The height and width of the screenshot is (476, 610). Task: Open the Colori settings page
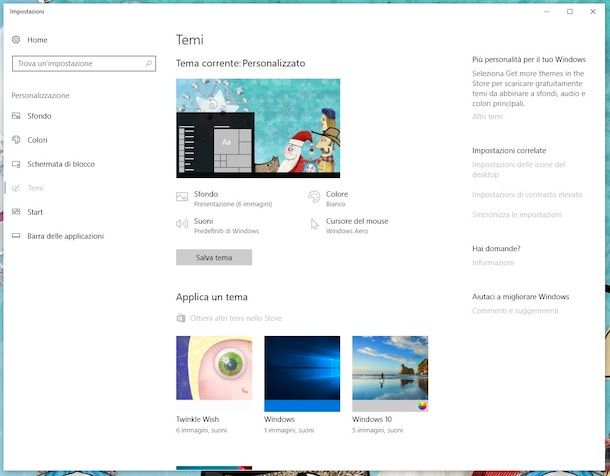[x=37, y=140]
